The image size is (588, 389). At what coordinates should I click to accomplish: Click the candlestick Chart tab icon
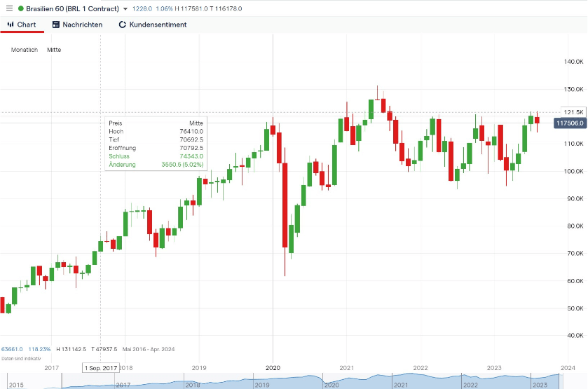pos(11,25)
